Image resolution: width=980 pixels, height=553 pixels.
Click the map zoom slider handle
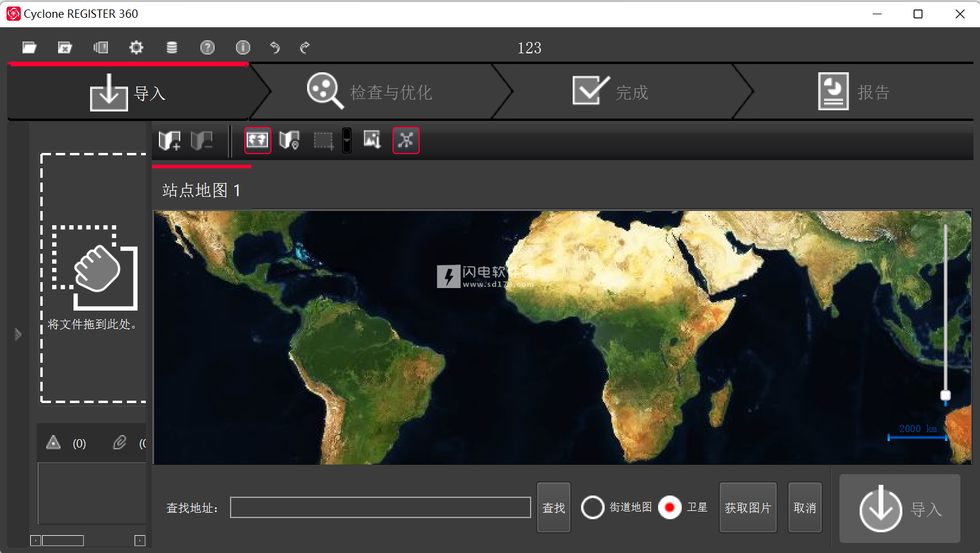click(946, 395)
